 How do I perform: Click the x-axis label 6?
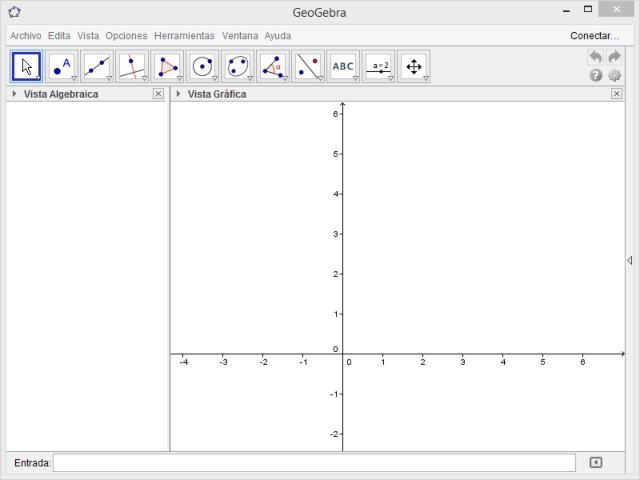coord(582,362)
